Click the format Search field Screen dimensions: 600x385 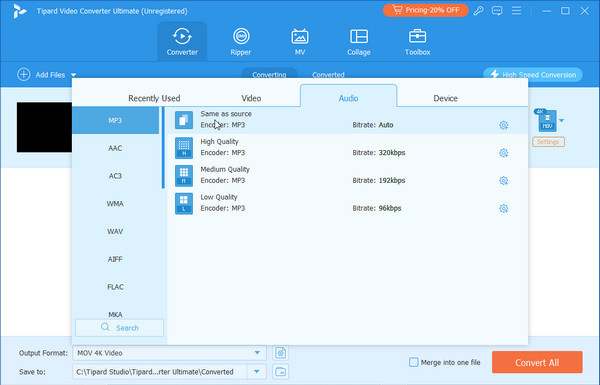tap(119, 328)
